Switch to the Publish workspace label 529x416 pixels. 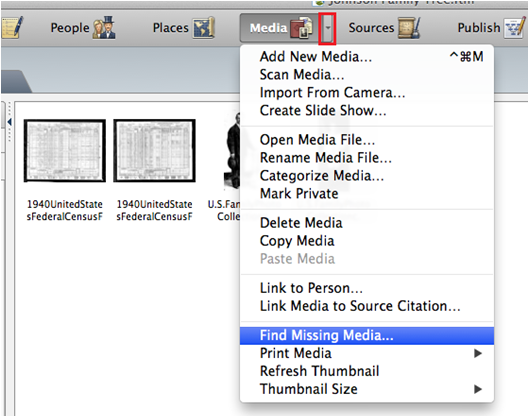(x=479, y=28)
